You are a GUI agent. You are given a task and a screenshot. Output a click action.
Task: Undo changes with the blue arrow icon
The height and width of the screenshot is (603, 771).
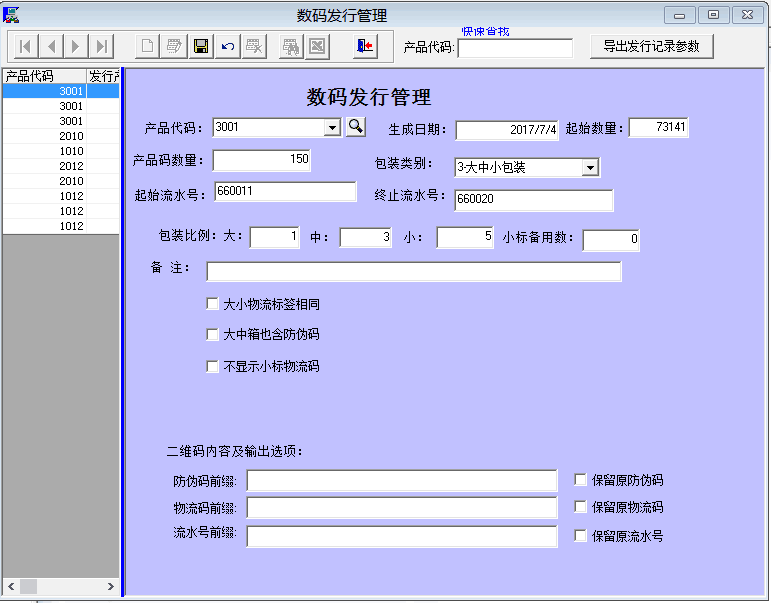228,47
